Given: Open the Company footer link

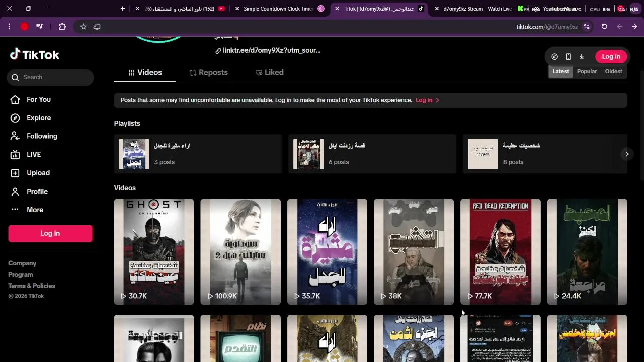Looking at the screenshot, I should pos(22,263).
